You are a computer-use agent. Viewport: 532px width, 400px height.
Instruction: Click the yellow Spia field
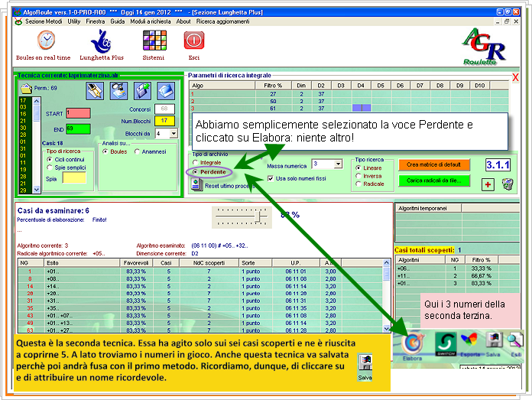pos(74,177)
